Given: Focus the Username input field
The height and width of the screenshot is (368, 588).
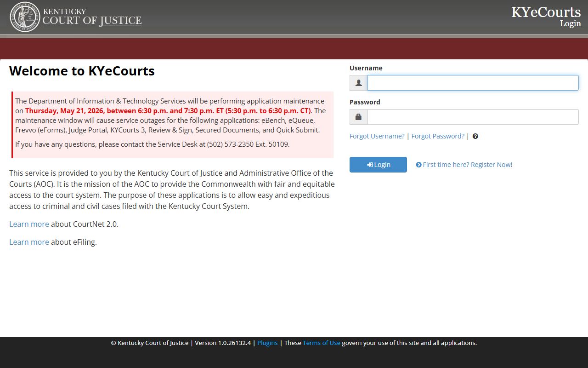Looking at the screenshot, I should click(x=473, y=83).
